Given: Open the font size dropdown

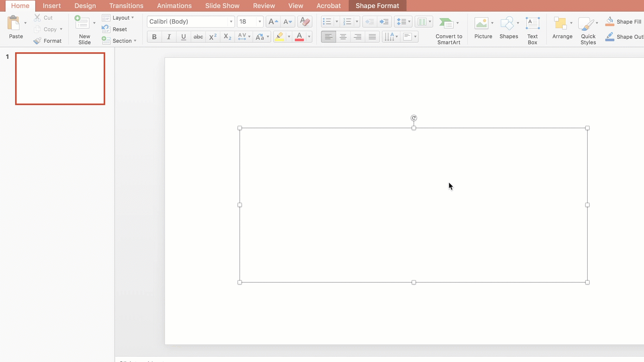Looking at the screenshot, I should pos(259,21).
